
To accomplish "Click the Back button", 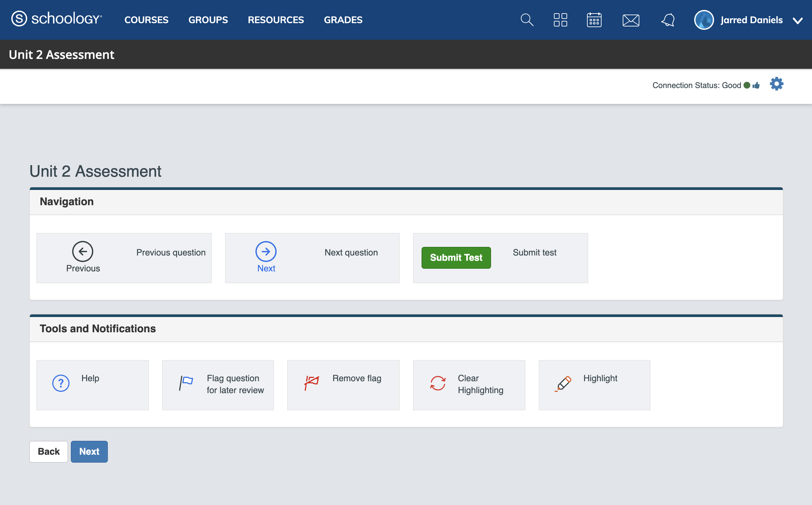I will click(x=48, y=451).
